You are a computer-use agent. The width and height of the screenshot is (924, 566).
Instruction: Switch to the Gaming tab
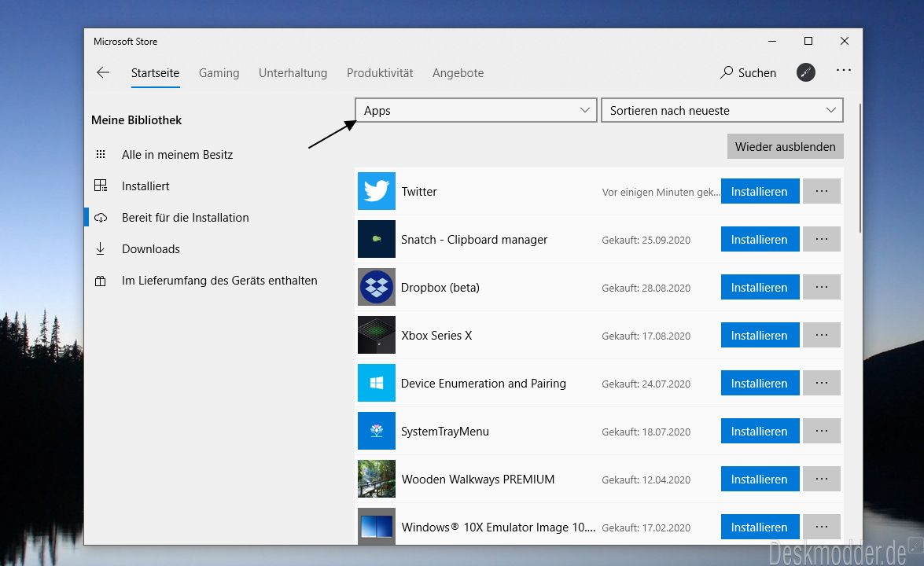[x=219, y=73]
